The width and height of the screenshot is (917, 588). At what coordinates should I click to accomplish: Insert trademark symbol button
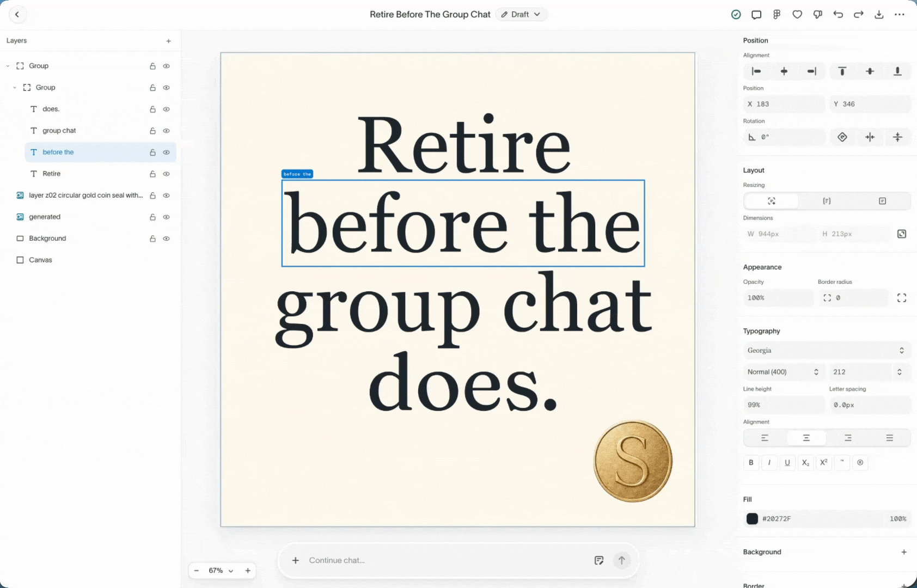[842, 463]
